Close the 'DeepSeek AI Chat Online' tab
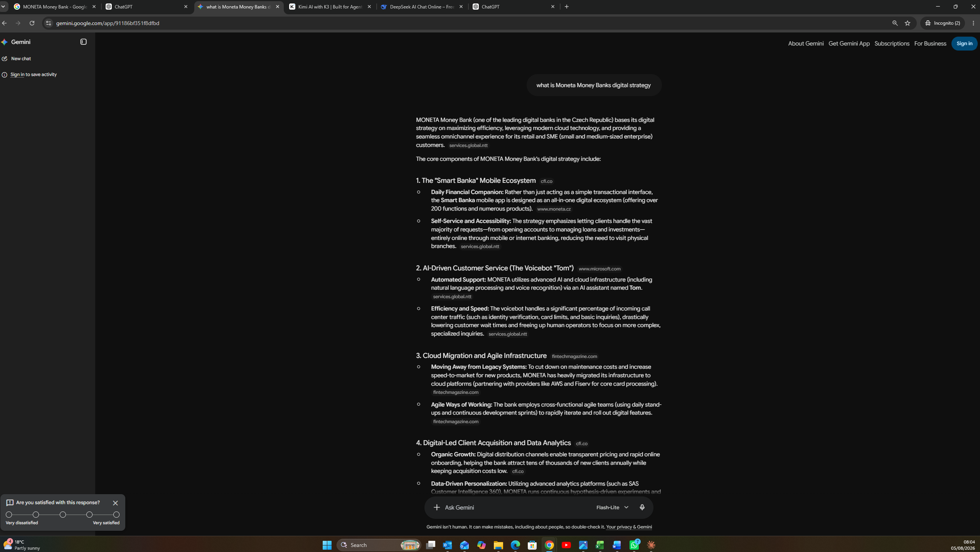The height and width of the screenshot is (552, 980). click(461, 7)
